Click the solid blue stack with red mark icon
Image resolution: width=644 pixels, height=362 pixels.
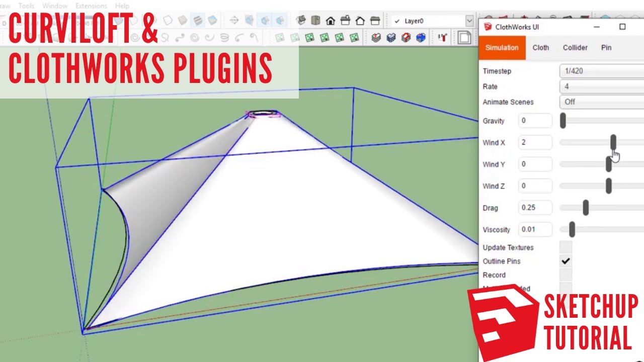pos(421,37)
